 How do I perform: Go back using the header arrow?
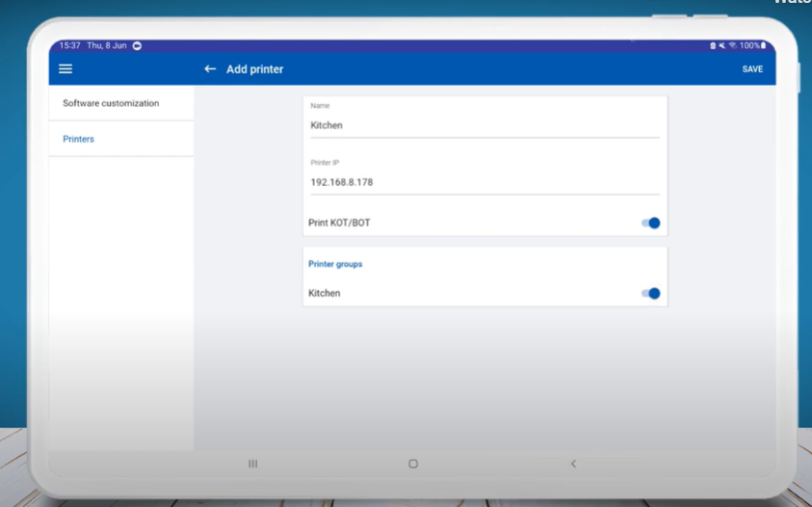coord(210,69)
